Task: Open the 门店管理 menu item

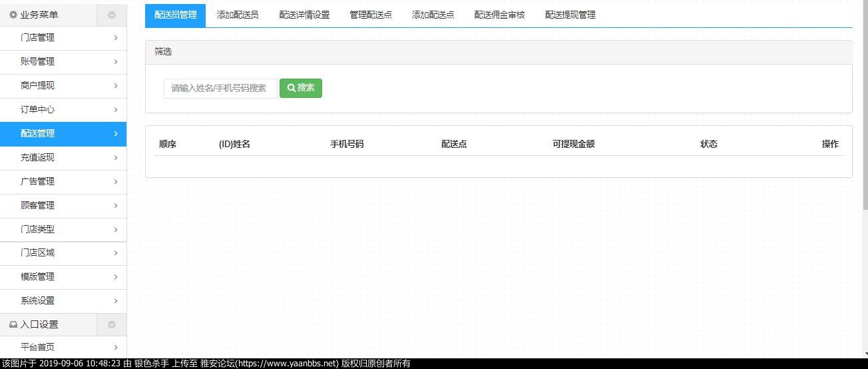Action: 63,38
